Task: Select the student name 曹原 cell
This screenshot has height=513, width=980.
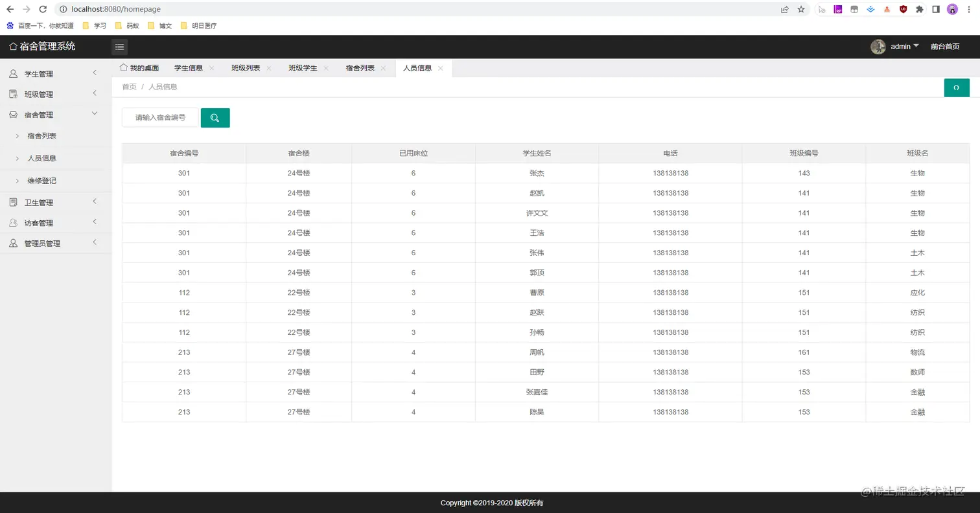Action: click(537, 293)
